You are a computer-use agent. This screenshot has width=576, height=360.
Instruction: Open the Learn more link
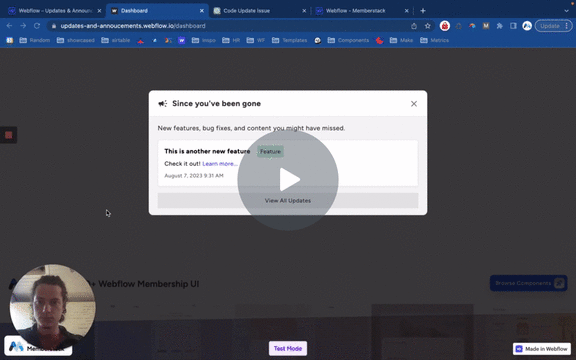click(220, 164)
